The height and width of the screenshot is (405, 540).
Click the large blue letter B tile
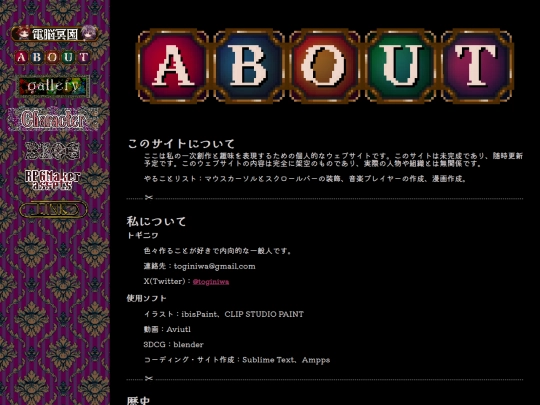tap(249, 66)
